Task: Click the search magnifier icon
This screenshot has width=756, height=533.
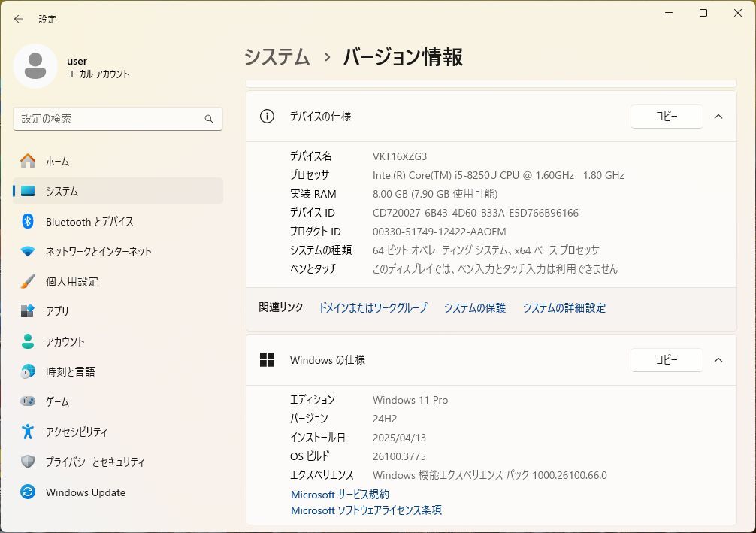Action: click(x=209, y=119)
